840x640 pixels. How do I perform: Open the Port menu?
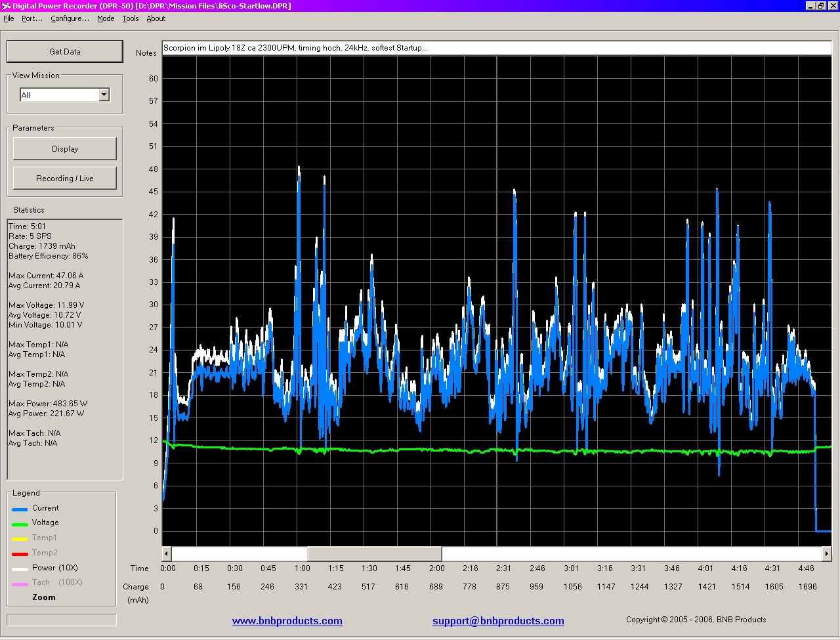(31, 18)
